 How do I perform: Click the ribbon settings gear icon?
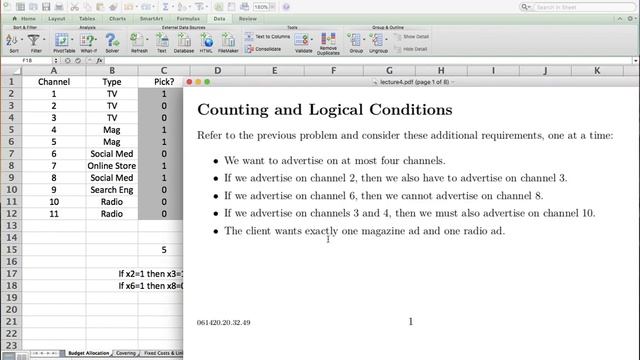coord(630,19)
